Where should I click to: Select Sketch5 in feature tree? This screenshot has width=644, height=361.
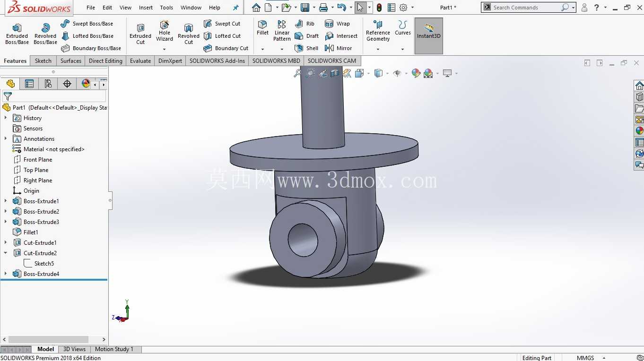point(44,264)
